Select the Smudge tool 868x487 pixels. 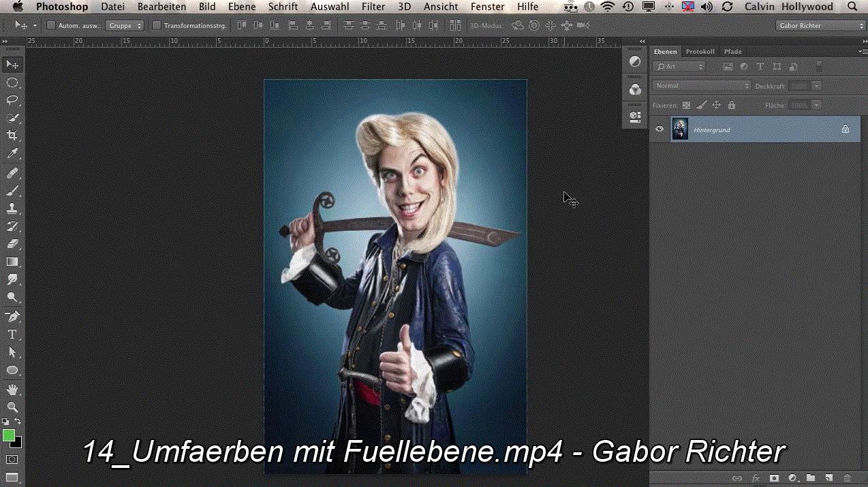(12, 279)
